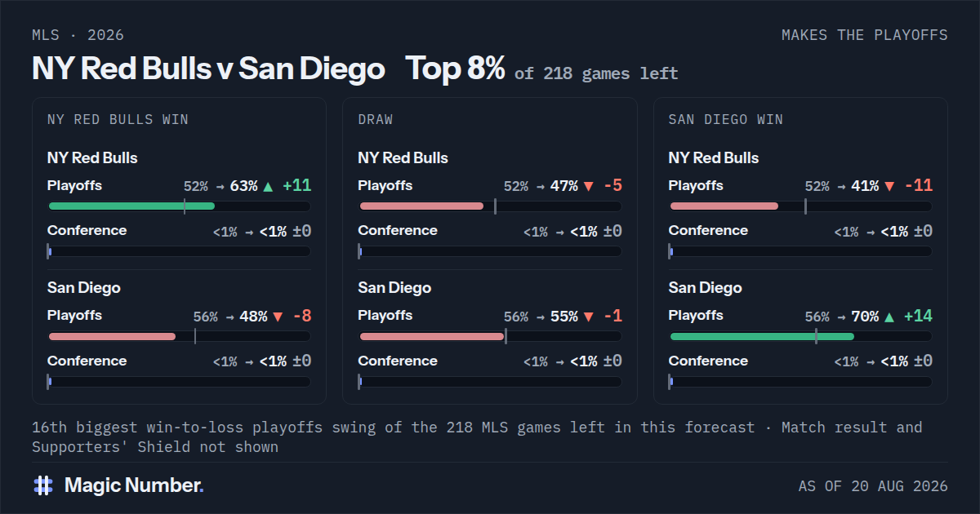Click red down arrow beside San Diego -8

[278, 316]
